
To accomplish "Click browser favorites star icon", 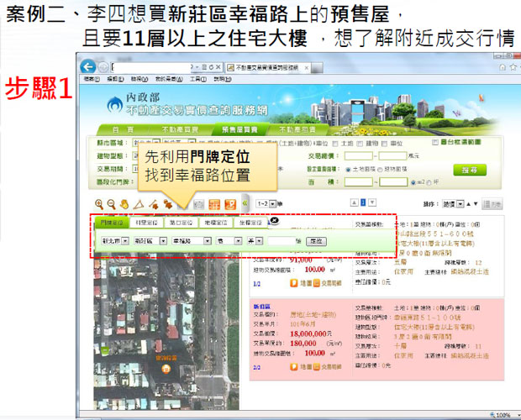I will tap(513, 67).
